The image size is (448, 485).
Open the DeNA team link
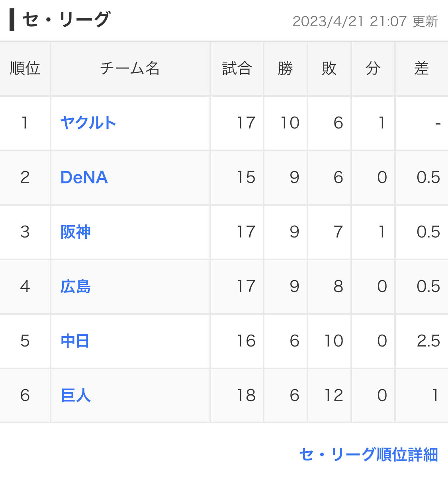(84, 177)
